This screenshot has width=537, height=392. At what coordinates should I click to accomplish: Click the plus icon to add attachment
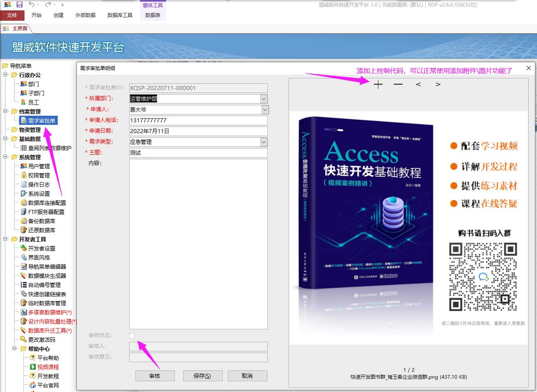378,85
